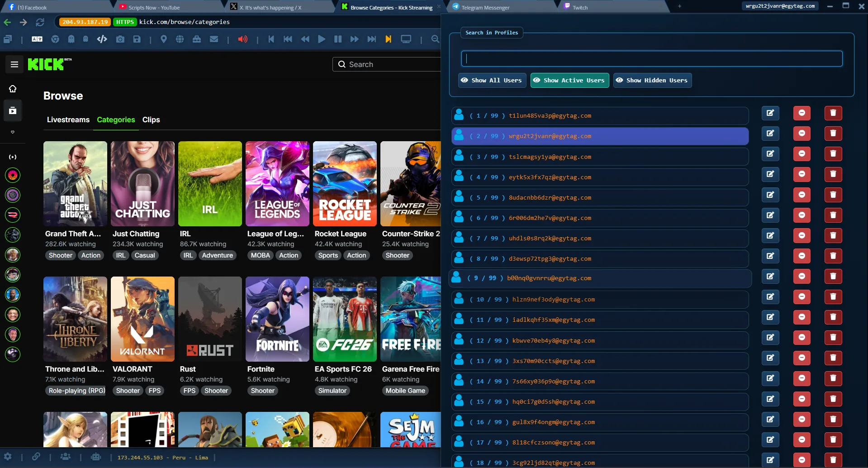Click the orange skip-to-end playback icon

click(x=388, y=39)
